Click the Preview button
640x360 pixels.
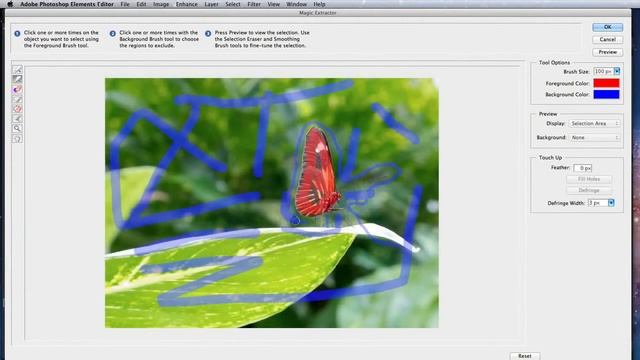tap(607, 52)
